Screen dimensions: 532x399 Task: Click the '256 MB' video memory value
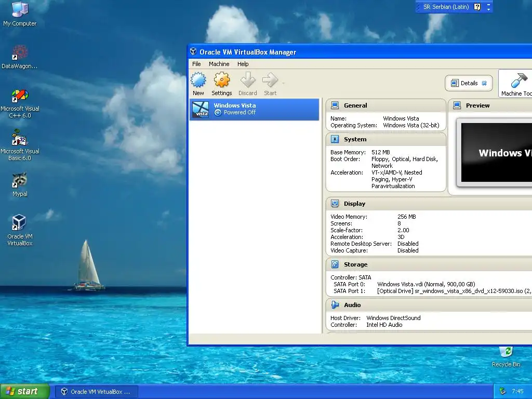click(406, 217)
